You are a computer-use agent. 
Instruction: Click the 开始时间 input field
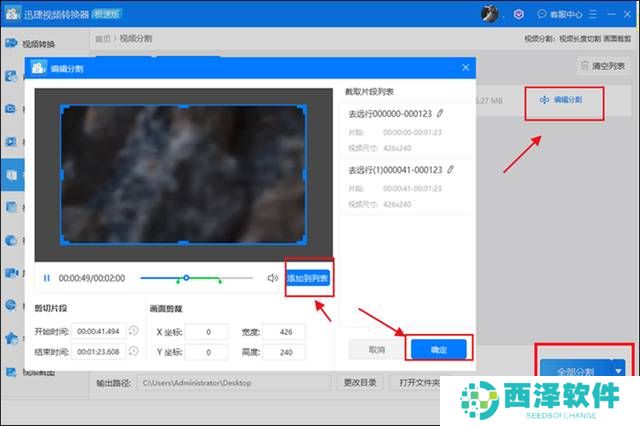click(98, 331)
